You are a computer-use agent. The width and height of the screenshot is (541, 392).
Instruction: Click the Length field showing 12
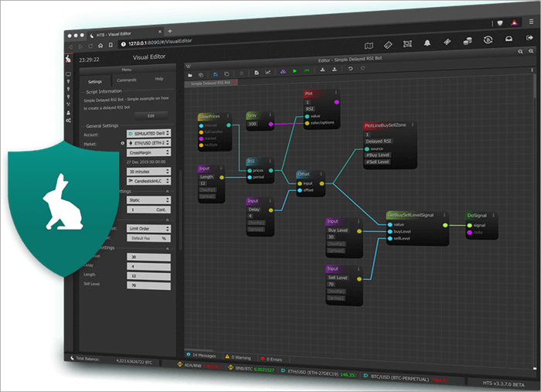click(x=148, y=276)
